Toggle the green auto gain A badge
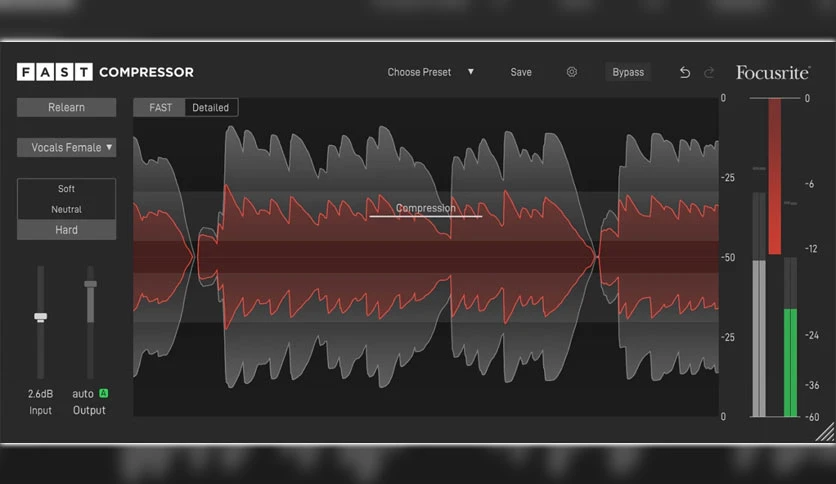This screenshot has width=836, height=484. [x=103, y=393]
